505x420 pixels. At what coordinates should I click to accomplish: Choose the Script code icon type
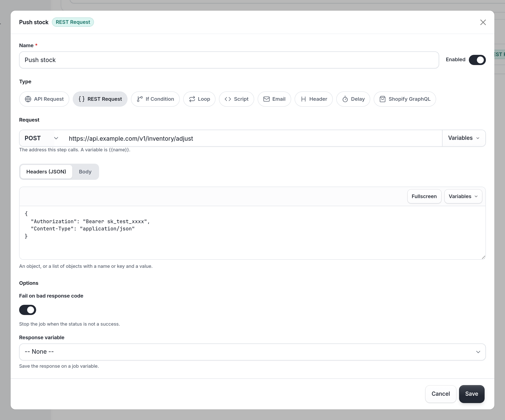[x=236, y=99]
